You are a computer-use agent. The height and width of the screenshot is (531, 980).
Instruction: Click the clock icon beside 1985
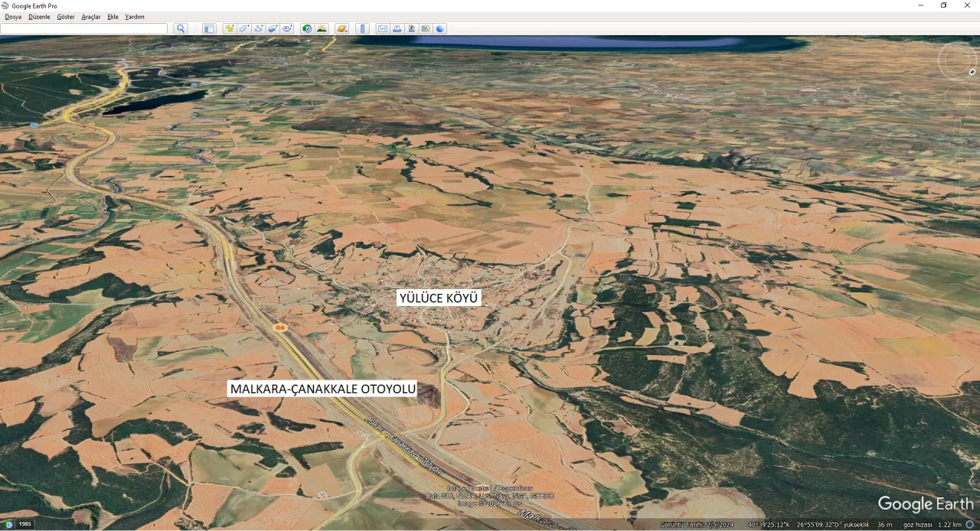pos(9,524)
